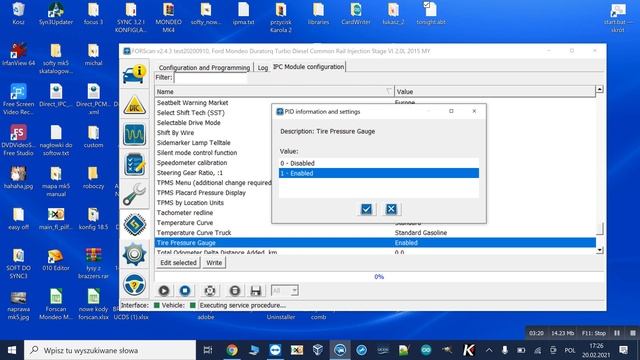
Task: Open the help steering wheel icon
Action: pos(134,284)
